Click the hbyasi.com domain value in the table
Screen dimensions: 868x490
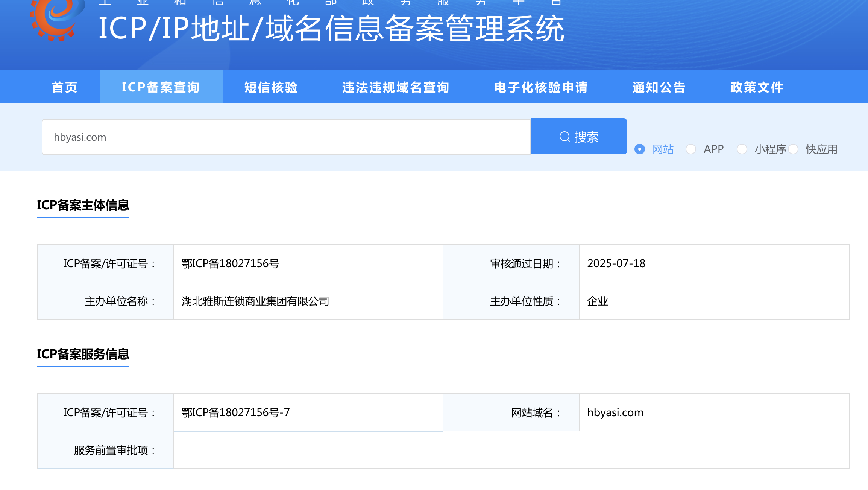(615, 412)
